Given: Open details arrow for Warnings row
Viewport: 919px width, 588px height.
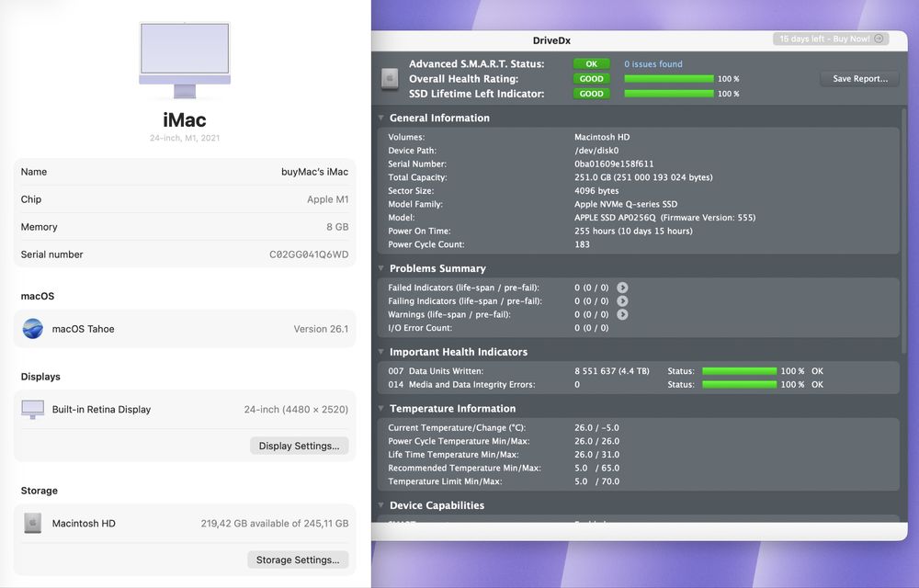Looking at the screenshot, I should [x=622, y=314].
